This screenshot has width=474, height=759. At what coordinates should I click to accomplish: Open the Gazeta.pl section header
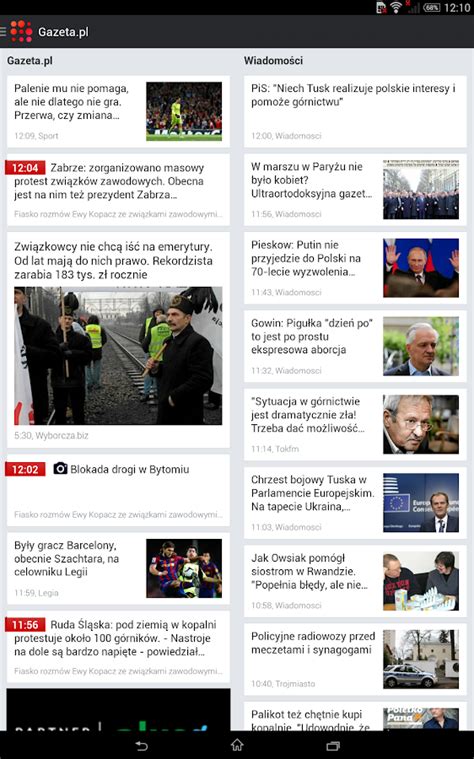tap(30, 61)
